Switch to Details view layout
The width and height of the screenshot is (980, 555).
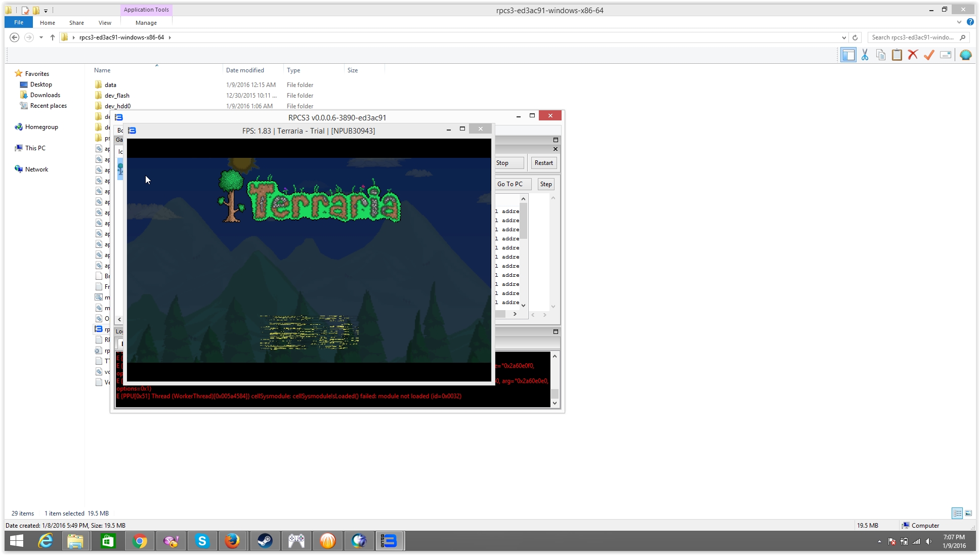pyautogui.click(x=957, y=513)
